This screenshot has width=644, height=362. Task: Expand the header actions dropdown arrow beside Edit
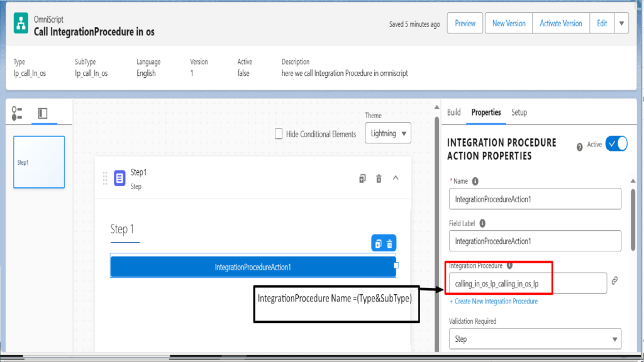point(621,23)
